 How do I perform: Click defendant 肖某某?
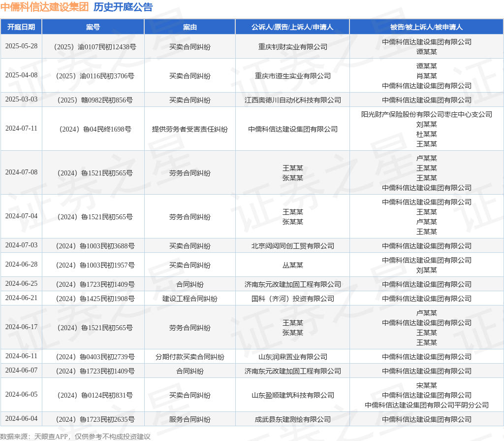[x=427, y=76]
